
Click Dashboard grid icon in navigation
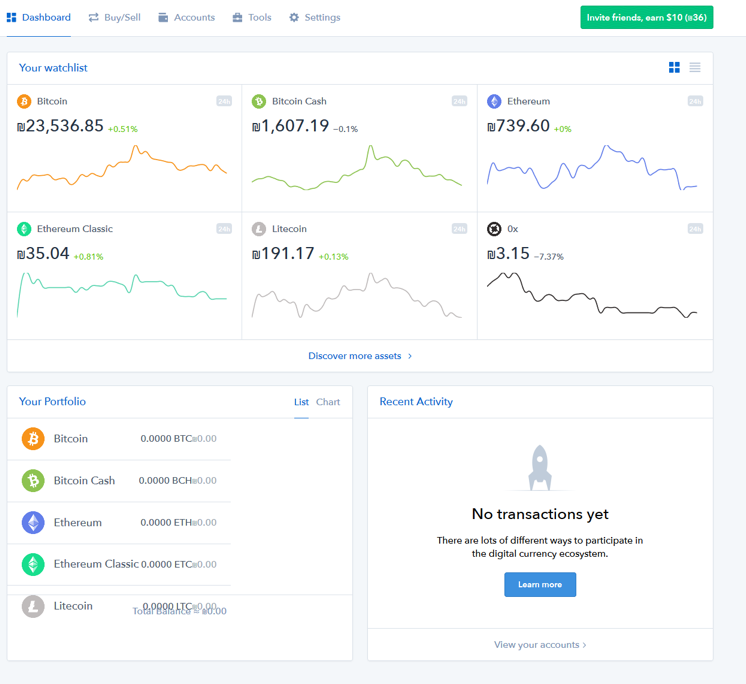[x=11, y=18]
